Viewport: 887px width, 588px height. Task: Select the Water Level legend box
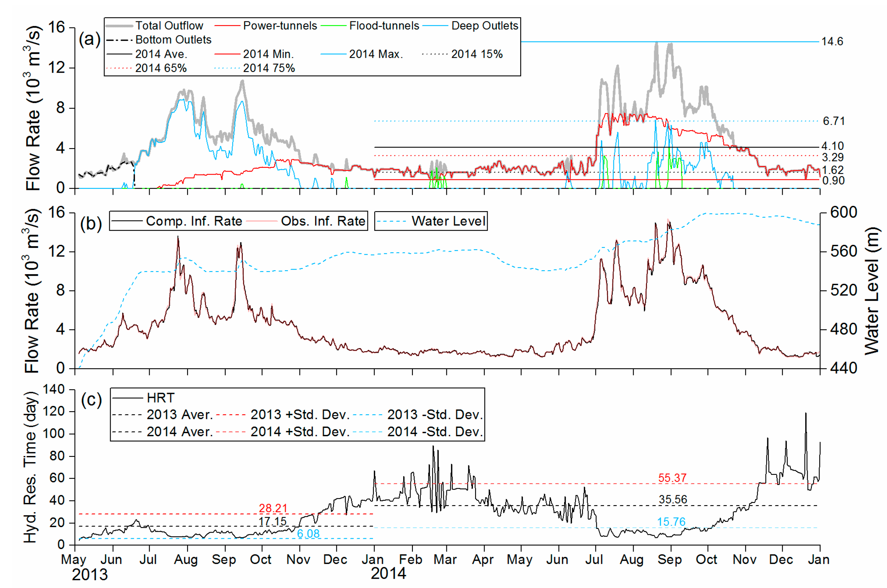[431, 221]
